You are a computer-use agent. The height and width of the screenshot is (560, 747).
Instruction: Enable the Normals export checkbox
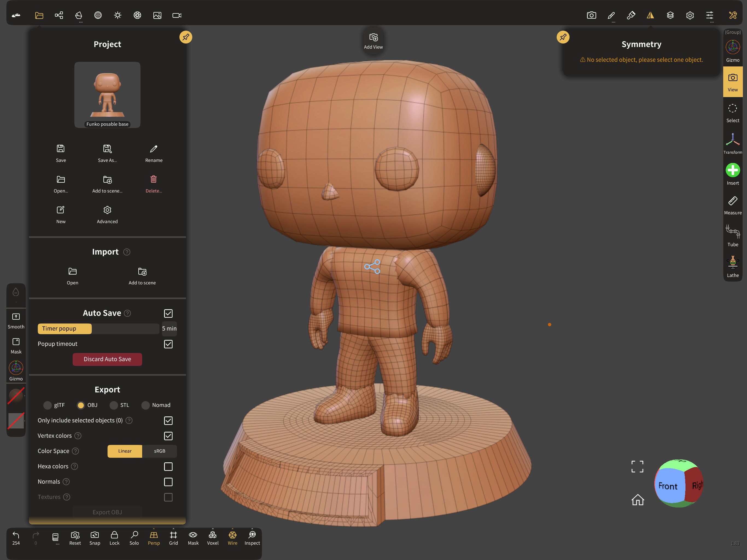(x=168, y=482)
